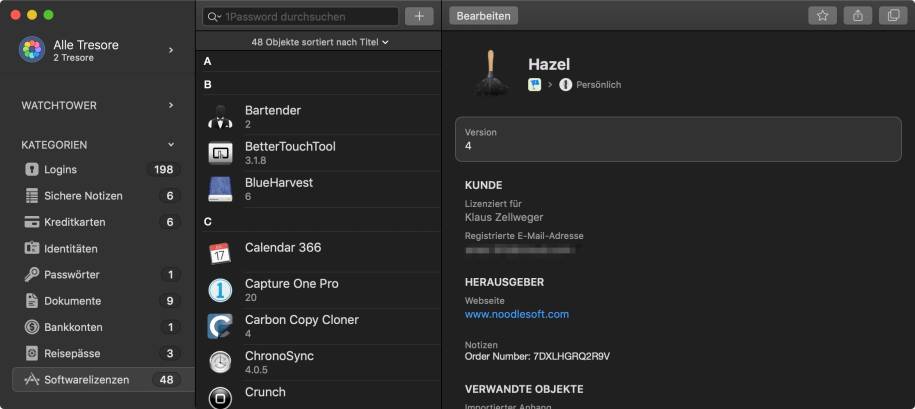Click the Reisepässe passport icon

pyautogui.click(x=32, y=354)
